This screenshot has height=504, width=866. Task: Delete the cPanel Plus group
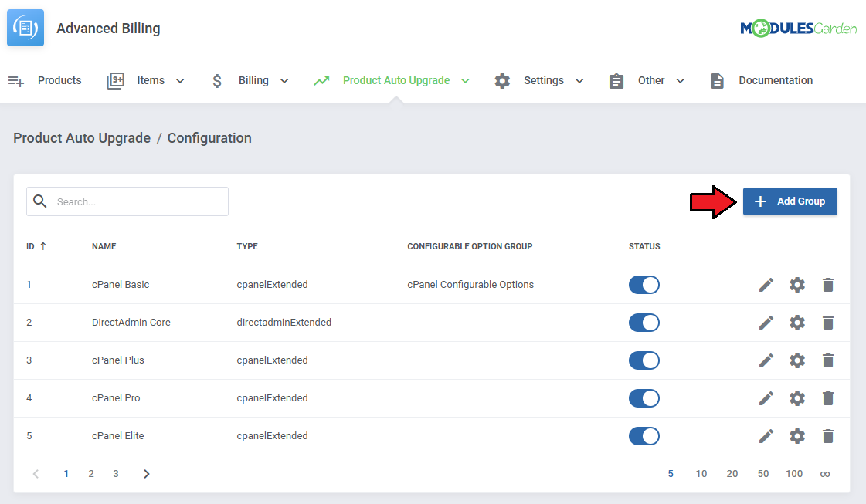(x=828, y=360)
